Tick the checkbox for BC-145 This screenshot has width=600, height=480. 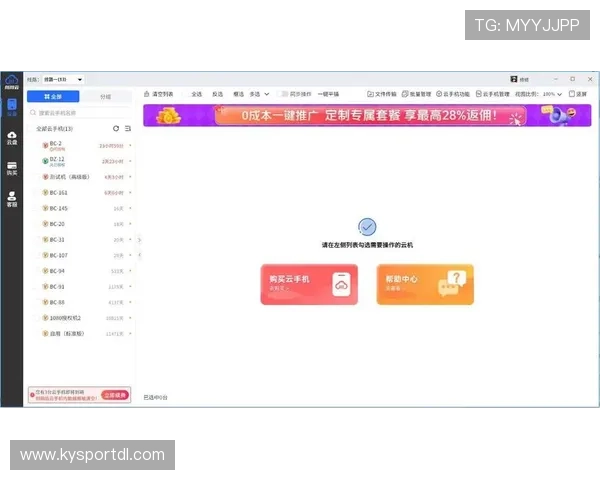click(x=37, y=208)
